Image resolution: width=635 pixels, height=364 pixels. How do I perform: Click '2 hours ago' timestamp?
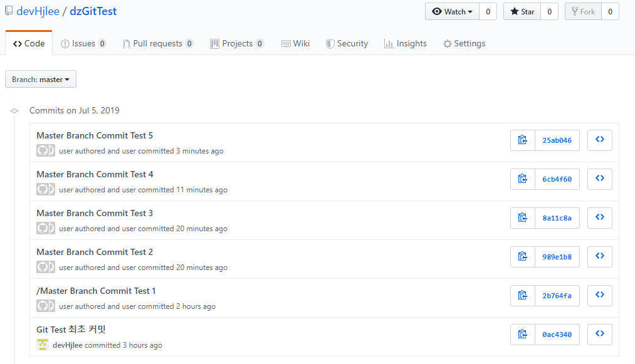(x=196, y=306)
